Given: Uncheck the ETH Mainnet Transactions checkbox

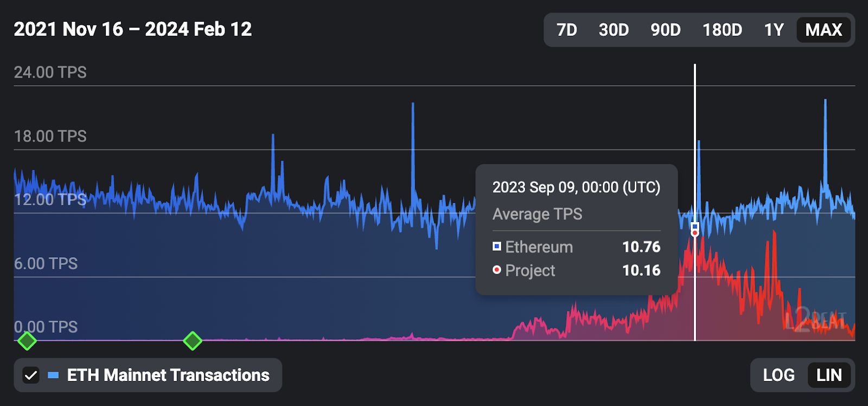Looking at the screenshot, I should pyautogui.click(x=31, y=375).
